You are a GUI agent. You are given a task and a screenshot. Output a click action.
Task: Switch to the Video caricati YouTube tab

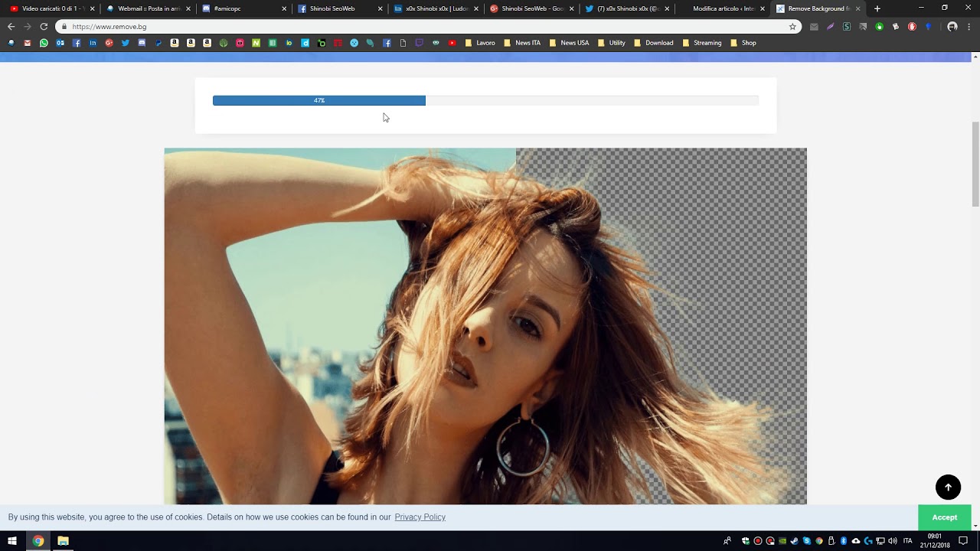pyautogui.click(x=51, y=8)
